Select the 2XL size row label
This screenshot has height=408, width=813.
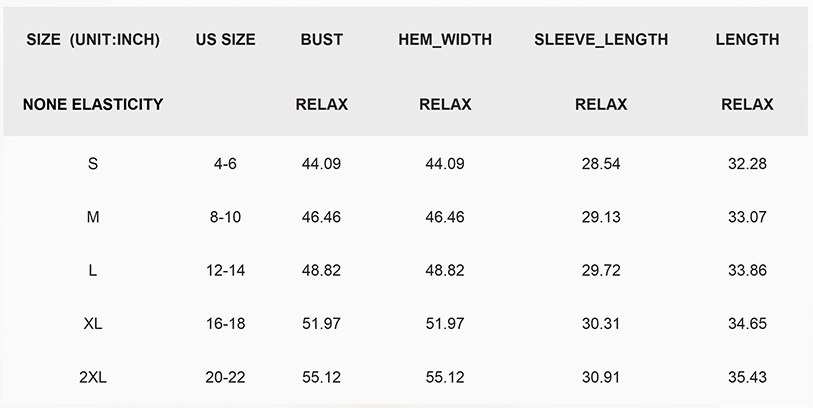click(x=93, y=377)
